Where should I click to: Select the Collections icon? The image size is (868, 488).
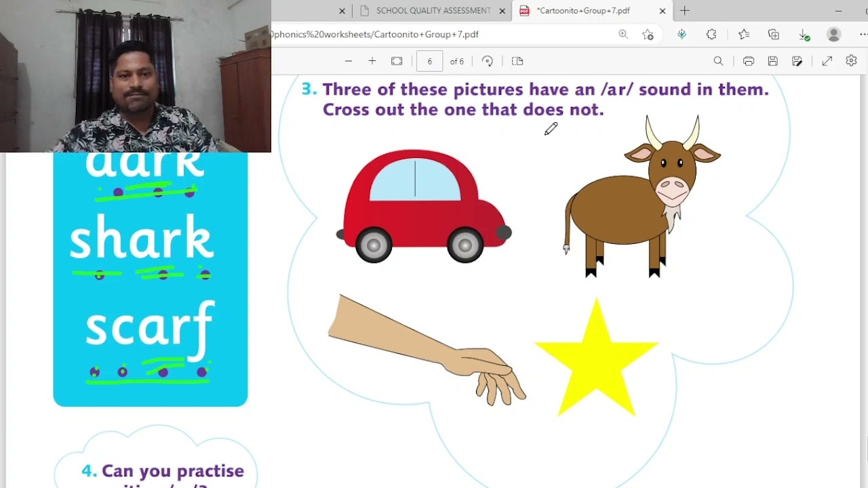(x=773, y=34)
